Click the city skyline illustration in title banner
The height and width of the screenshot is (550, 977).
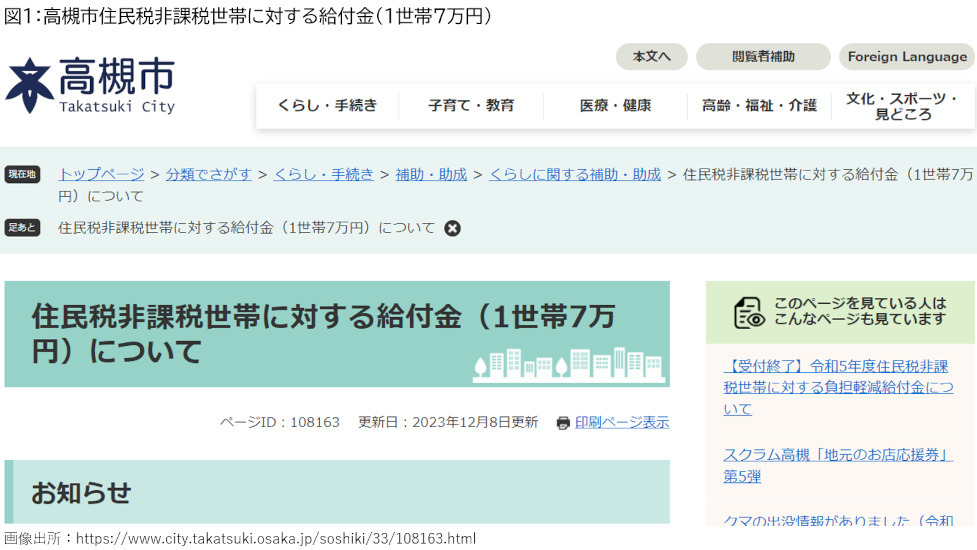click(x=569, y=365)
